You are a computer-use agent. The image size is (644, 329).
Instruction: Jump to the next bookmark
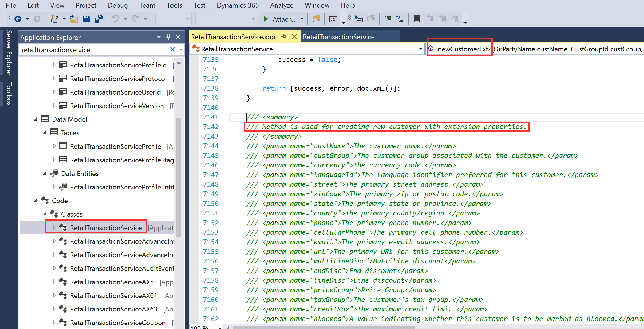pos(442,19)
